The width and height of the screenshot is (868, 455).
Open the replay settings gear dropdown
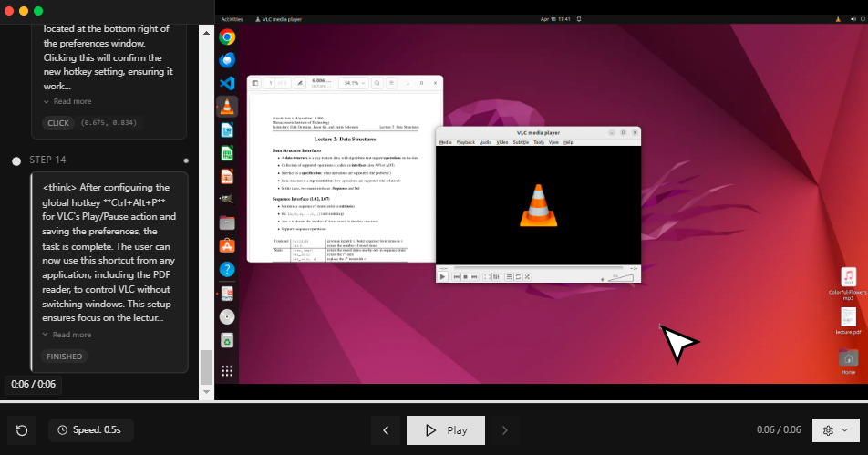point(835,430)
